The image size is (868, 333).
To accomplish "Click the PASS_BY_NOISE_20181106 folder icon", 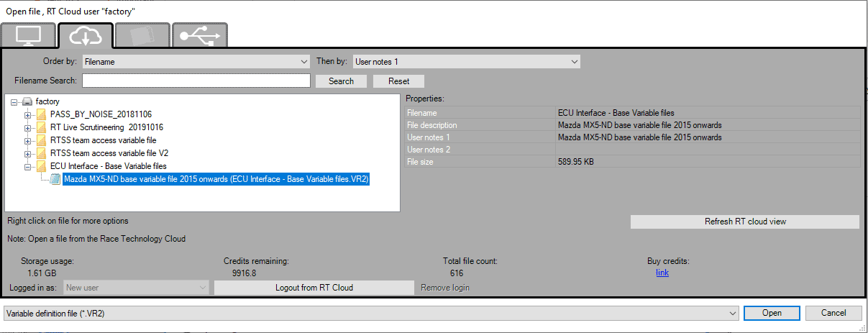I will pyautogui.click(x=42, y=114).
